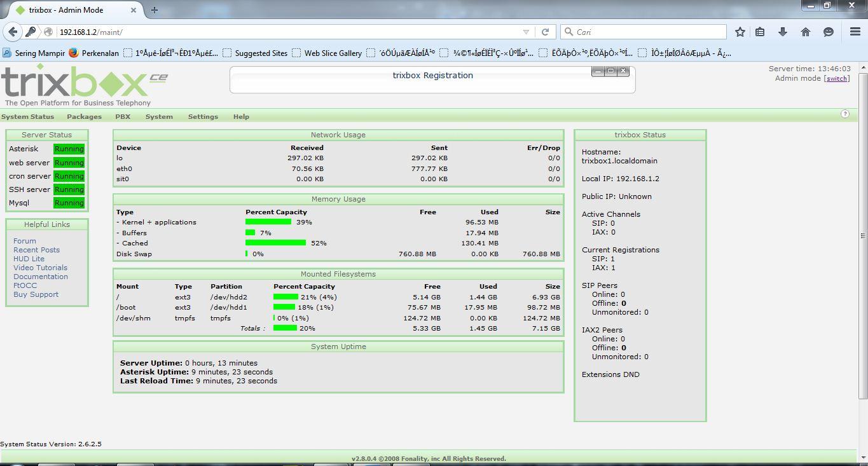
Task: Go to the browser home page icon
Action: 806,32
